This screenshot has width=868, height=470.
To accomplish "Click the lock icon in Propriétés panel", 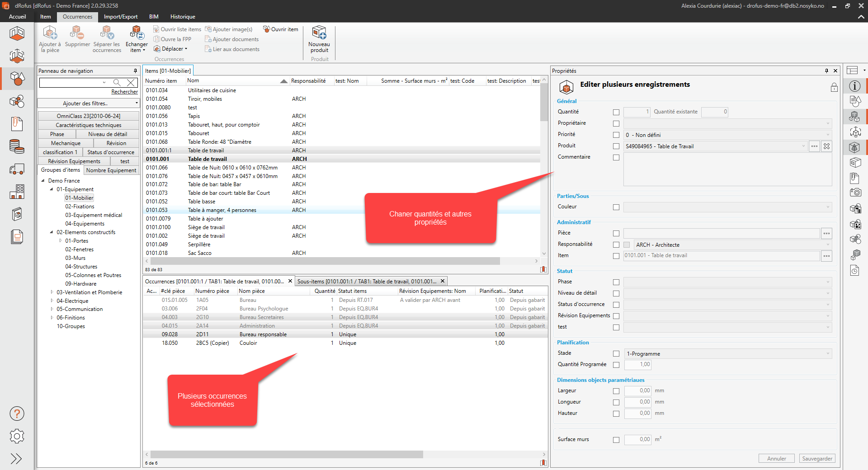I will coord(834,88).
